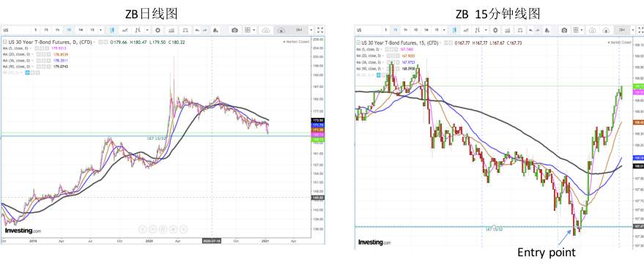644x268 pixels.
Task: Select 15 interval in 15-minute chart toolbar
Action: pos(396,30)
